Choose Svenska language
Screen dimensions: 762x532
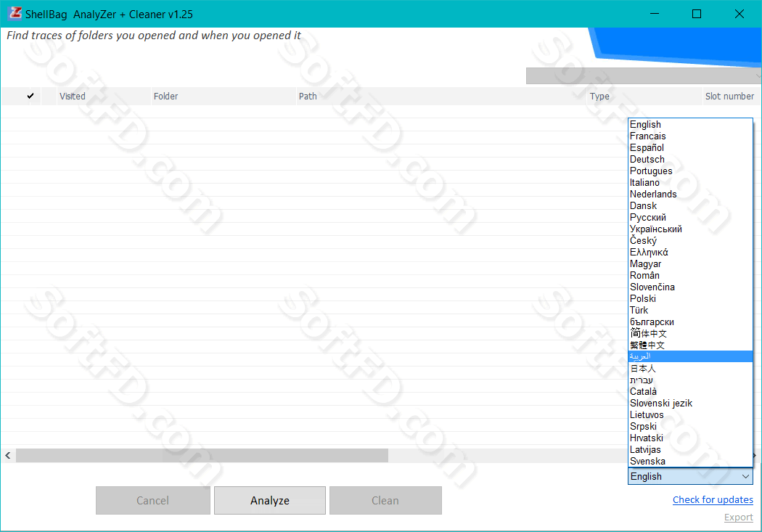(x=690, y=462)
